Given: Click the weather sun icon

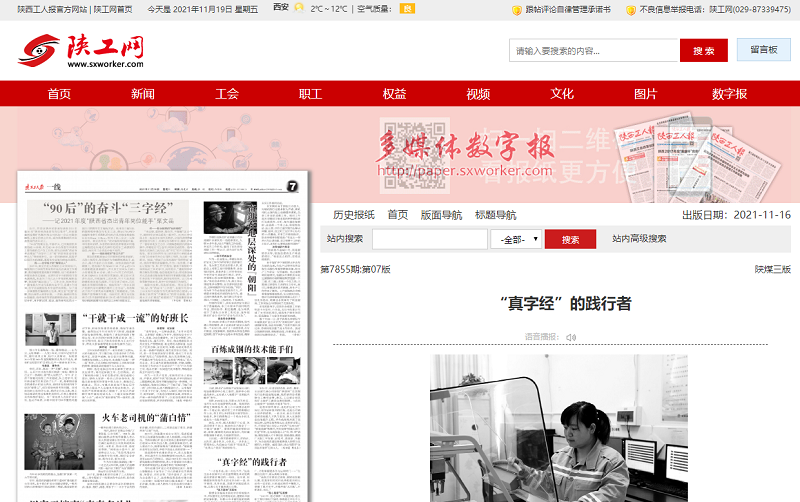Looking at the screenshot, I should (x=299, y=8).
